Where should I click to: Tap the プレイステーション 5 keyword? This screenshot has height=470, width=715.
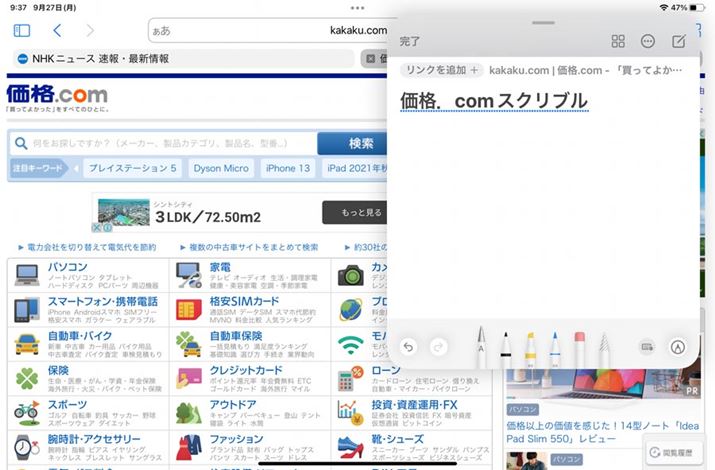click(x=132, y=168)
